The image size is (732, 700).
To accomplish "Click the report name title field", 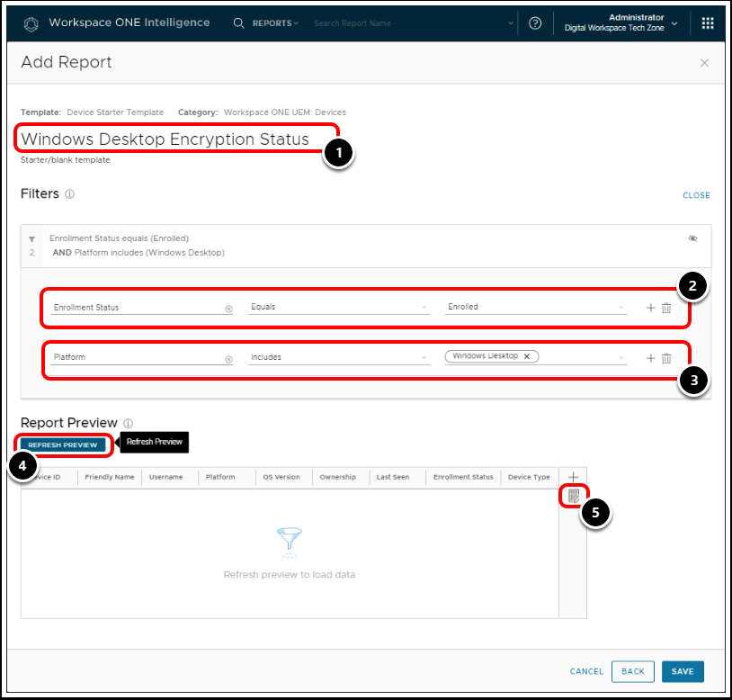I will click(x=165, y=139).
